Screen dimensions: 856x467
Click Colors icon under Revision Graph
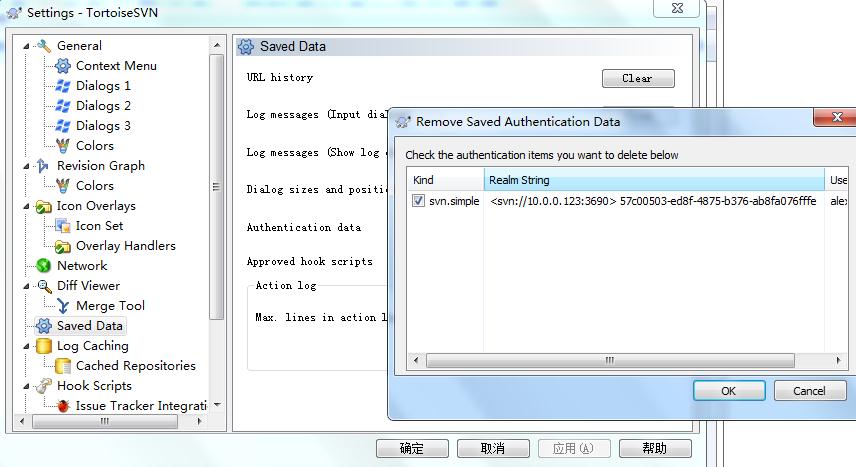click(63, 186)
